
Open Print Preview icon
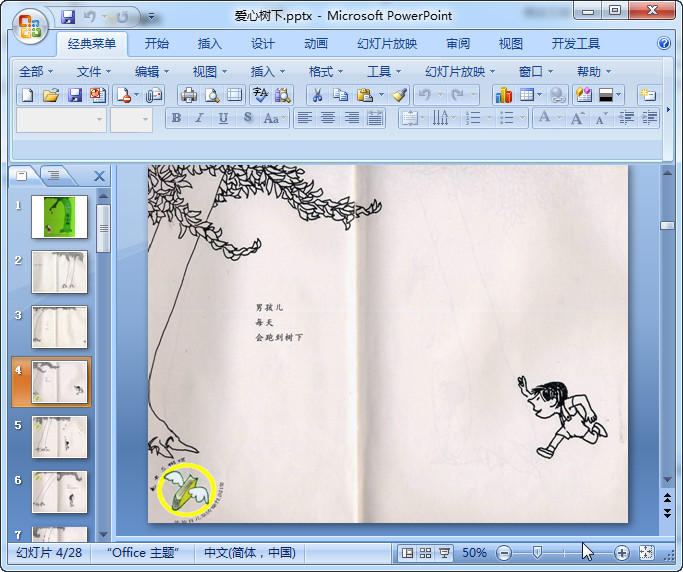(x=212, y=95)
